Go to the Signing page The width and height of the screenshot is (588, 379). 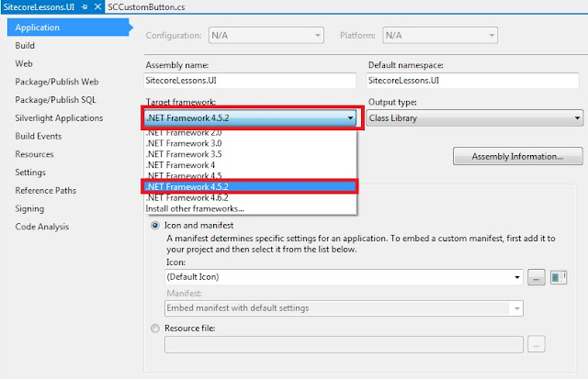click(29, 208)
